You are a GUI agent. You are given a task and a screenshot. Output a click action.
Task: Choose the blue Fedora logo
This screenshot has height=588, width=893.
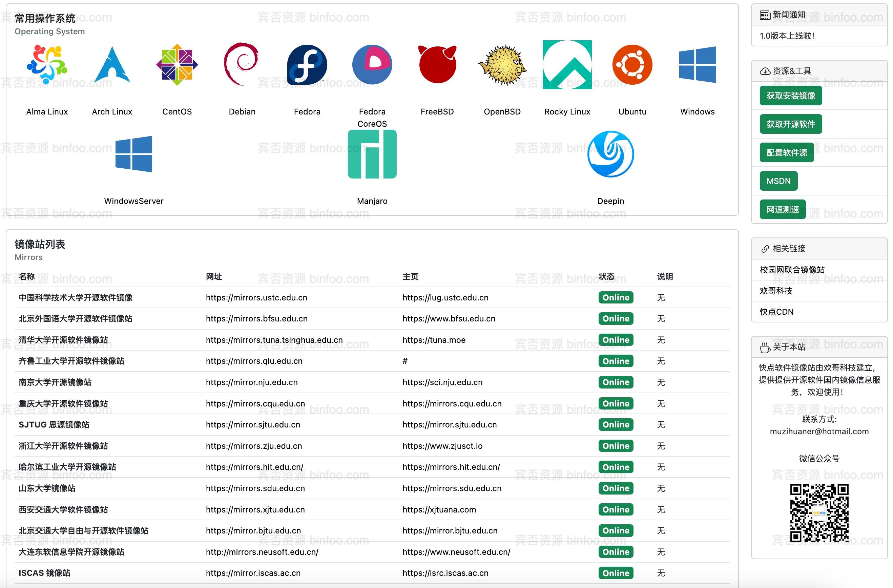pos(307,65)
